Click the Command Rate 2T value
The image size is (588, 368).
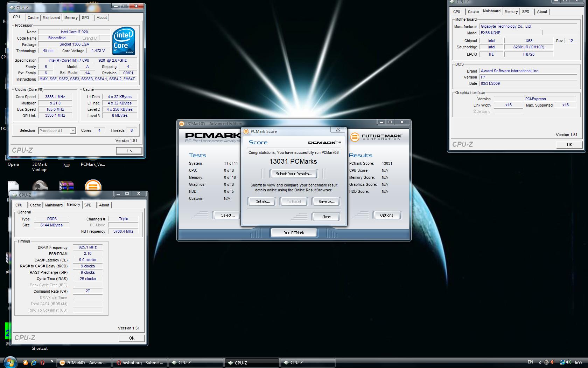[x=87, y=291]
